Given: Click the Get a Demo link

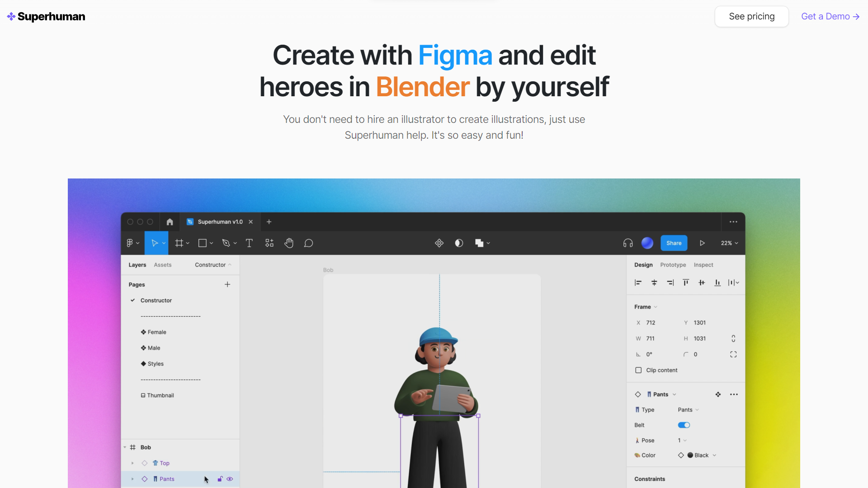Looking at the screenshot, I should click(830, 16).
